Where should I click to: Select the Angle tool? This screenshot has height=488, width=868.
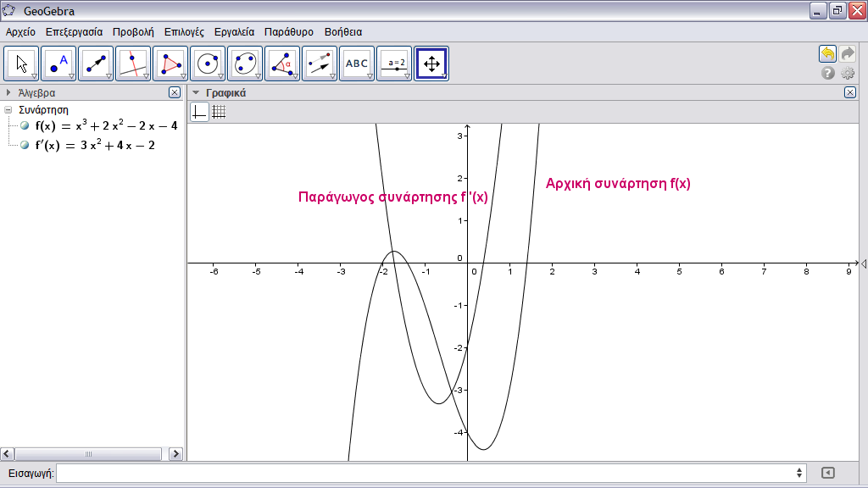coord(281,64)
